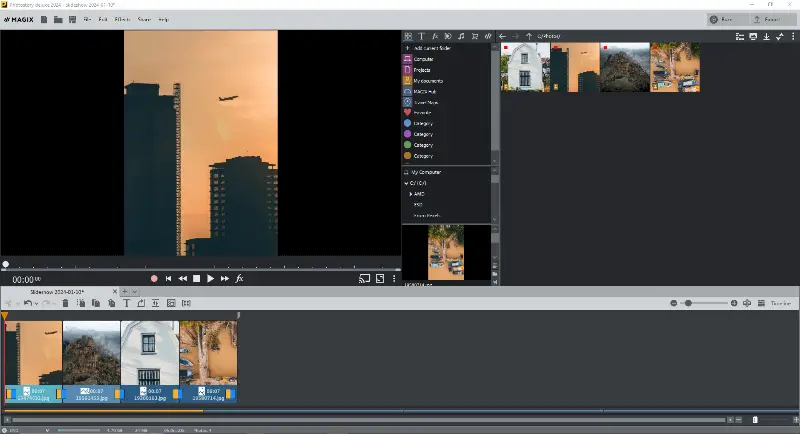This screenshot has width=800, height=434.
Task: Open a project with the folder icon
Action: pos(58,19)
